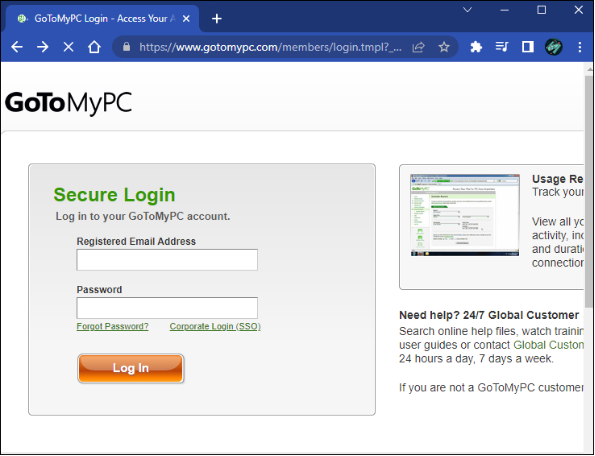The height and width of the screenshot is (456, 595).
Task: Open the Chrome three-dot menu
Action: 579,47
